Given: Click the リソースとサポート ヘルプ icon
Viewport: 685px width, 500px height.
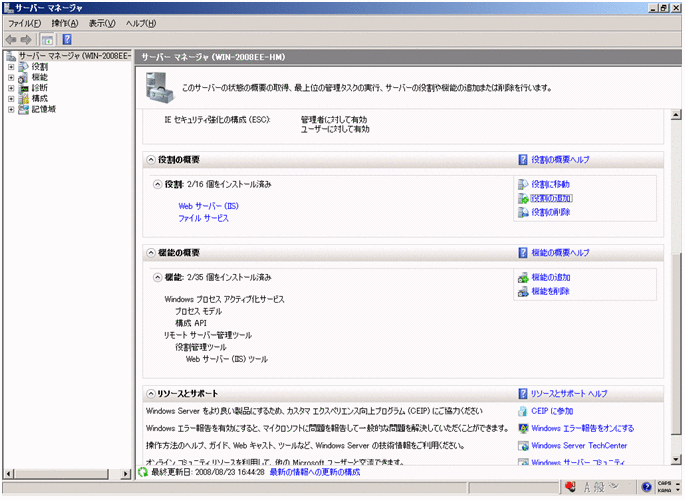Looking at the screenshot, I should 523,394.
